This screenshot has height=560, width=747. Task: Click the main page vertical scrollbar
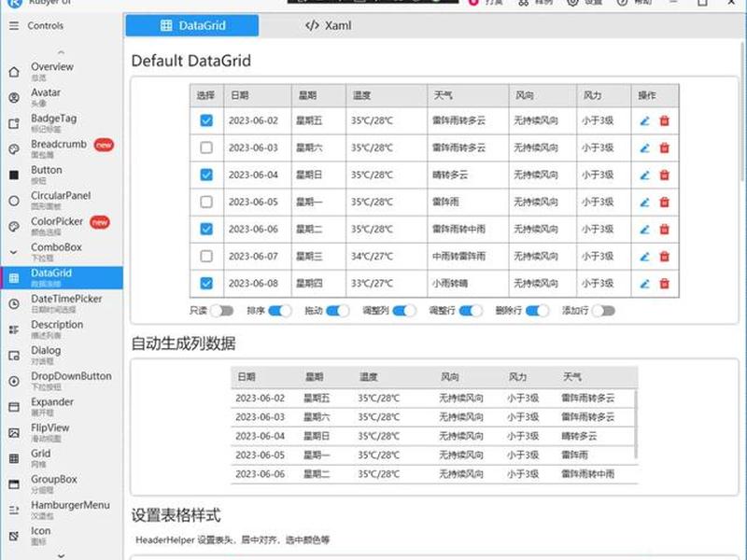pyautogui.click(x=743, y=112)
